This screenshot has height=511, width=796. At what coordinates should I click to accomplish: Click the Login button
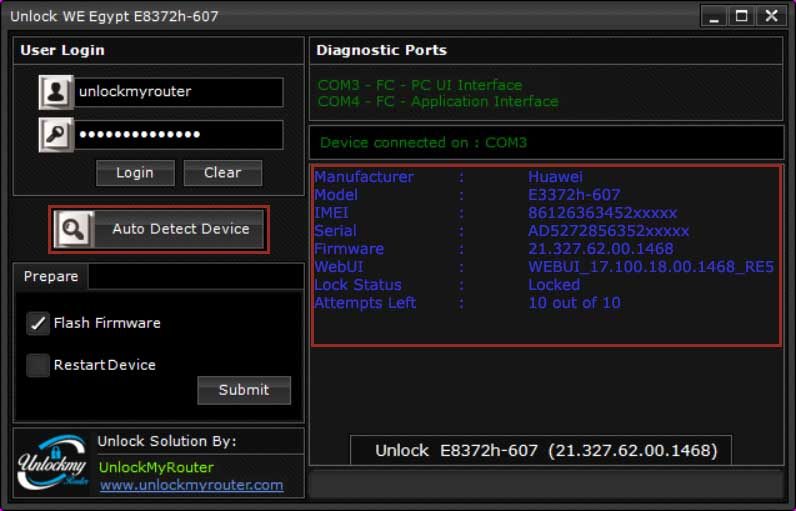point(135,173)
